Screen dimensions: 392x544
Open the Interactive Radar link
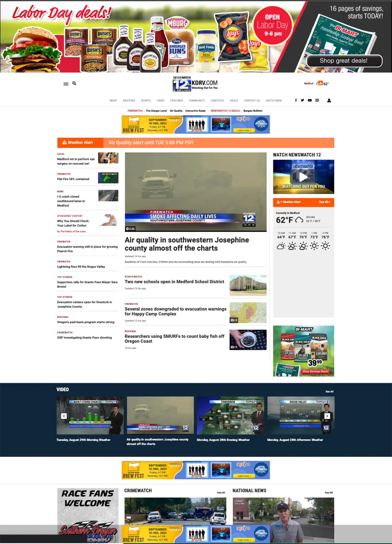click(x=195, y=111)
